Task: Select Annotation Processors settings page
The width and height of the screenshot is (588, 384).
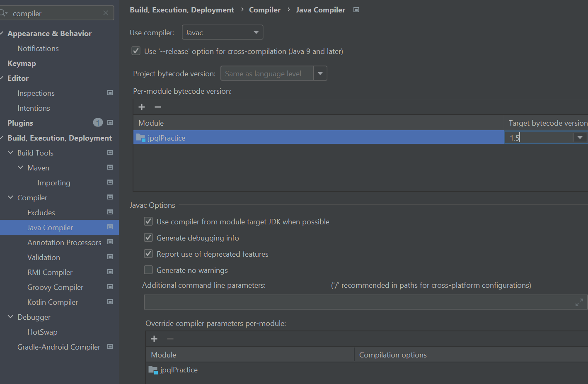Action: 64,243
